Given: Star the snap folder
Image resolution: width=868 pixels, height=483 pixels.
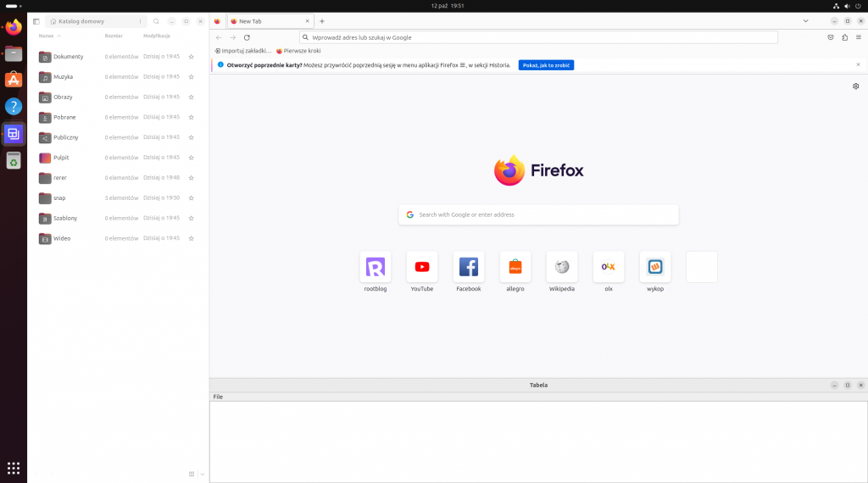Looking at the screenshot, I should [x=192, y=198].
